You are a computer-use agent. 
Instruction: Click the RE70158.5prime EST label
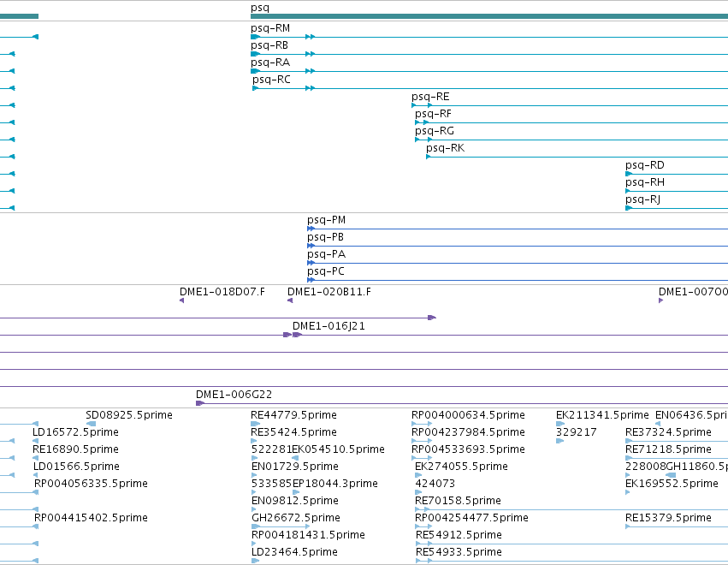pos(459,501)
